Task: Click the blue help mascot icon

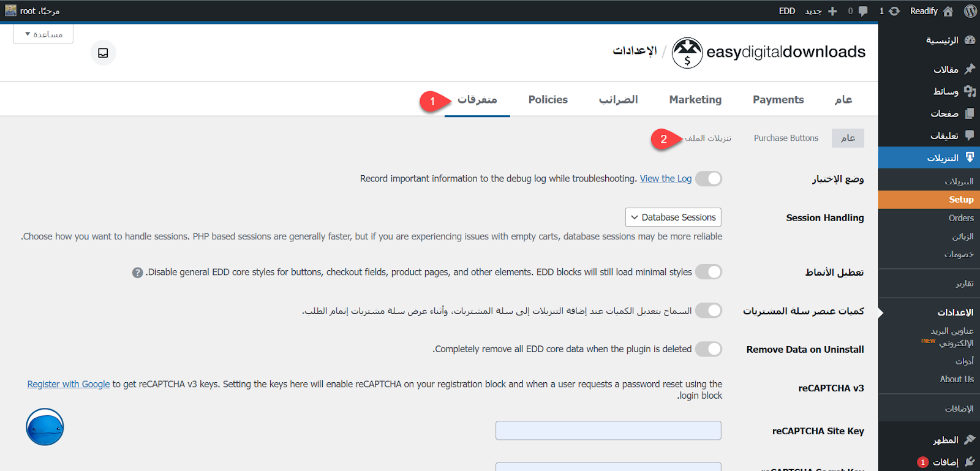Action: [45, 427]
